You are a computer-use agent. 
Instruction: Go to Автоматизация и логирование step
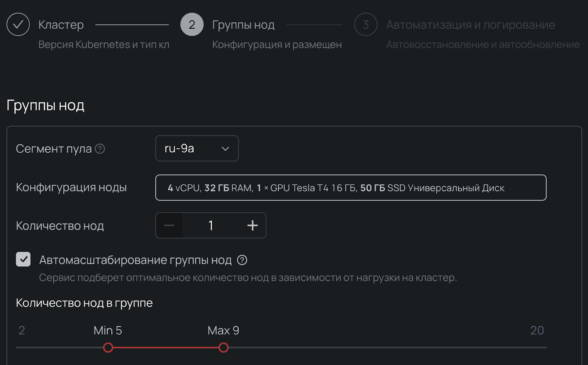[x=470, y=25]
